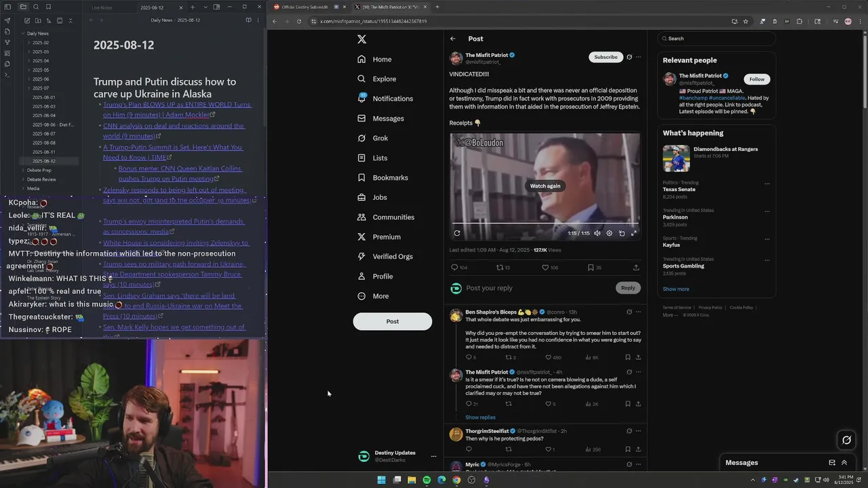The width and height of the screenshot is (868, 488).
Task: Open X Messages page
Action: tap(380, 118)
